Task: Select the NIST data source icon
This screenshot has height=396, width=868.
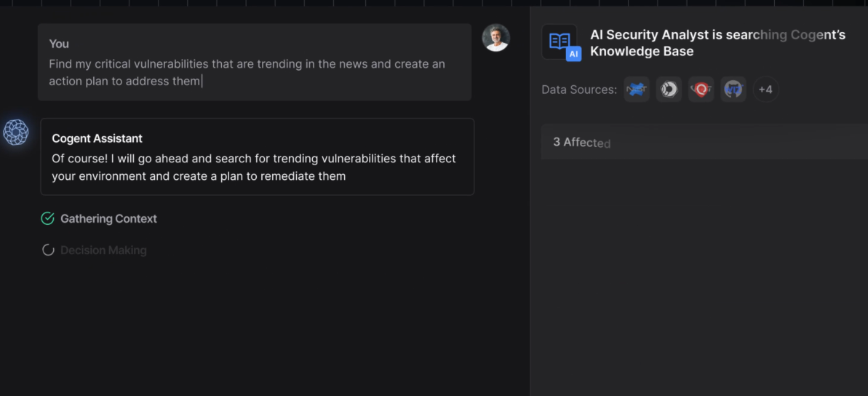Action: (x=637, y=90)
